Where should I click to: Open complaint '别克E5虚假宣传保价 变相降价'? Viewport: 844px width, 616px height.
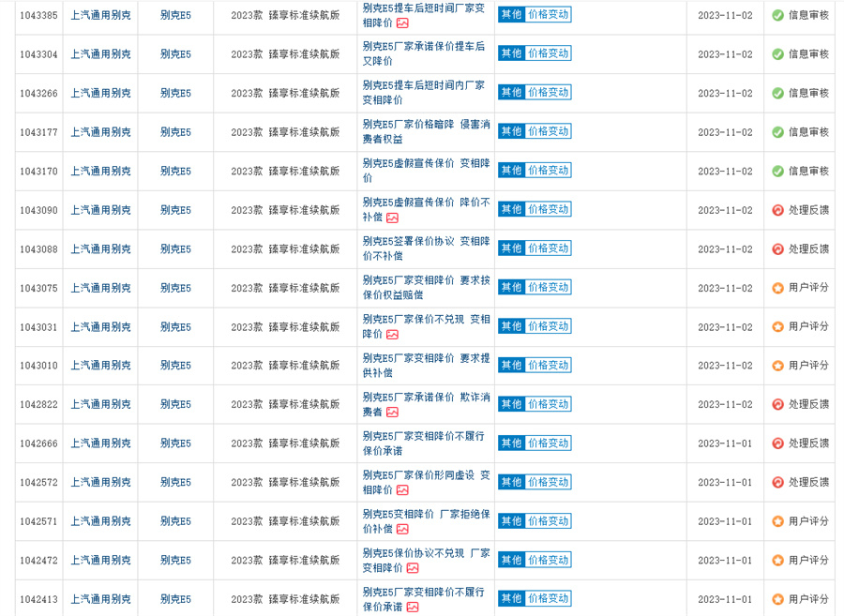(427, 171)
